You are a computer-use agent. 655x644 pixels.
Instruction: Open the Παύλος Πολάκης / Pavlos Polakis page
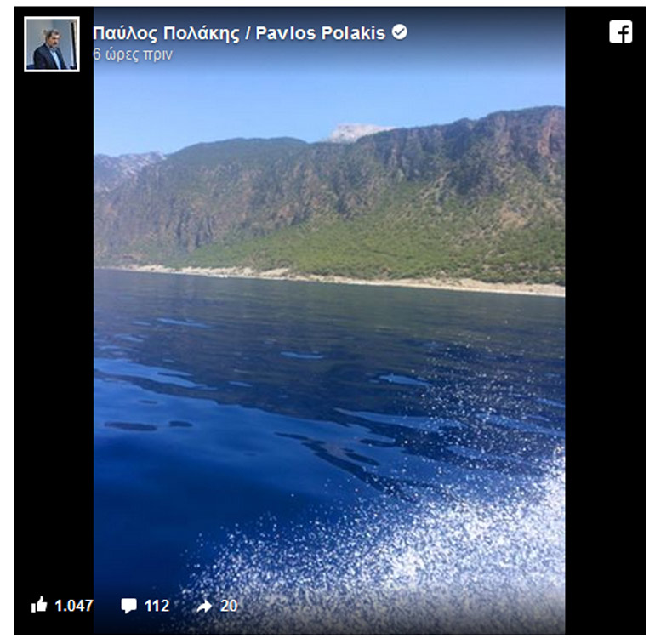239,33
